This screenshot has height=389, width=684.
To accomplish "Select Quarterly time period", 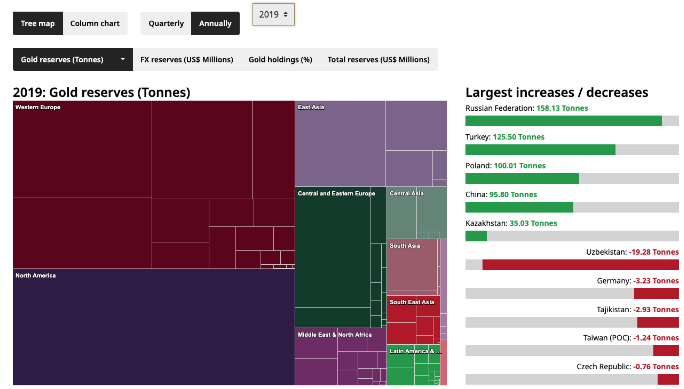I will coord(166,24).
